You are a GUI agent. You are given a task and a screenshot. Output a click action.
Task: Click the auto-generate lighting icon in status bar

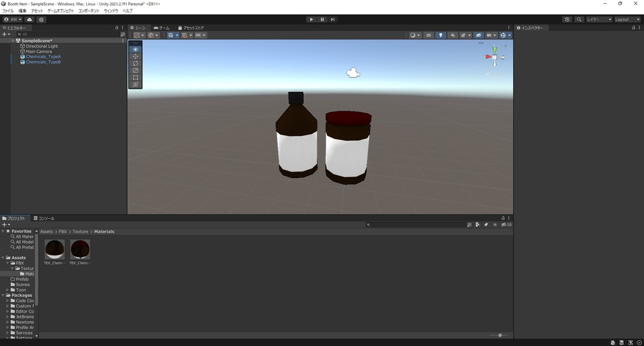click(x=630, y=342)
